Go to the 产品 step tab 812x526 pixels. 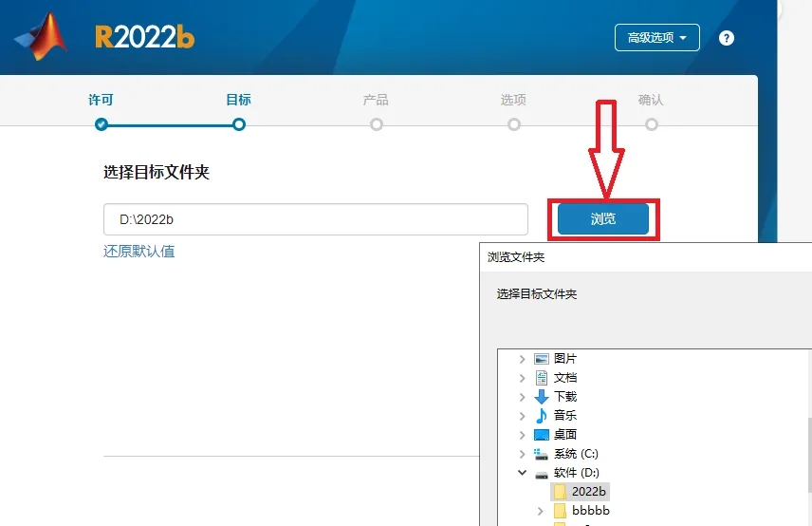[x=376, y=100]
